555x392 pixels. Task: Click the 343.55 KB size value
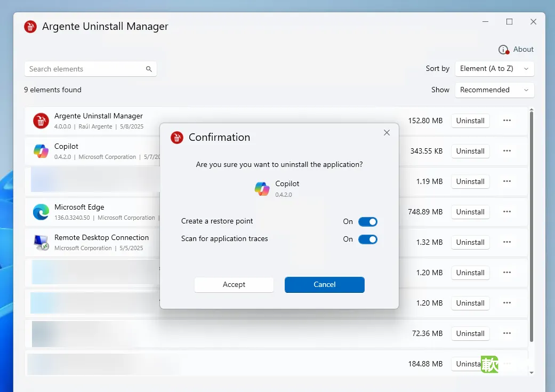427,151
